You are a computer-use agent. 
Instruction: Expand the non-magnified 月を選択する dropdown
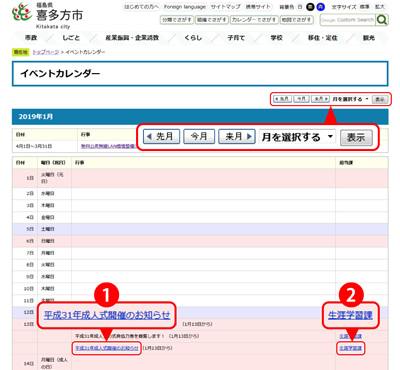(x=350, y=99)
